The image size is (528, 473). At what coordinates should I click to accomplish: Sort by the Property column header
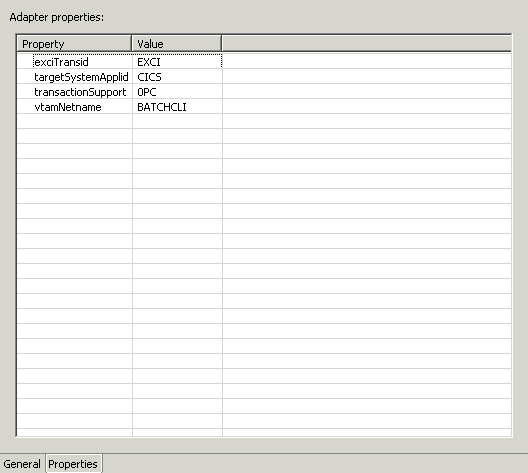click(74, 44)
